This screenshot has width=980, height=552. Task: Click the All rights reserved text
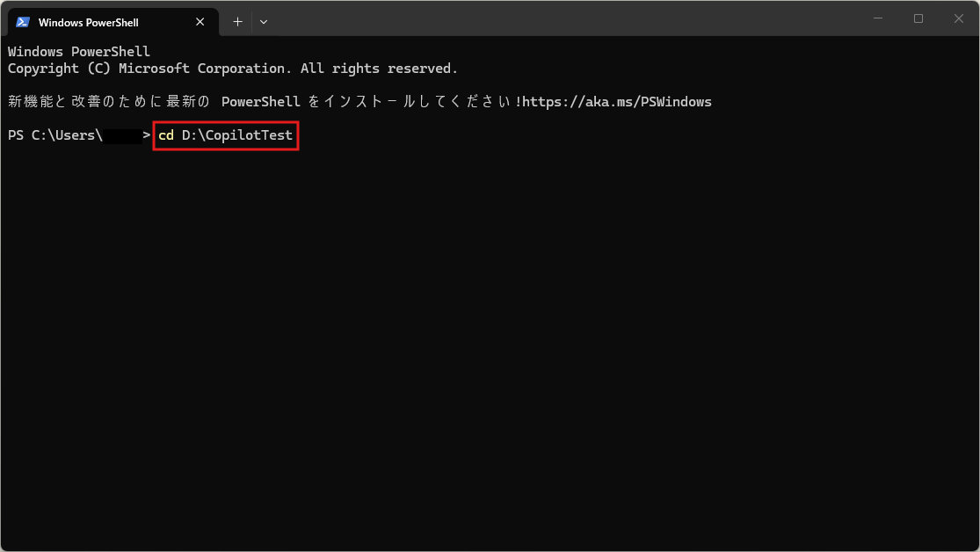coord(379,69)
